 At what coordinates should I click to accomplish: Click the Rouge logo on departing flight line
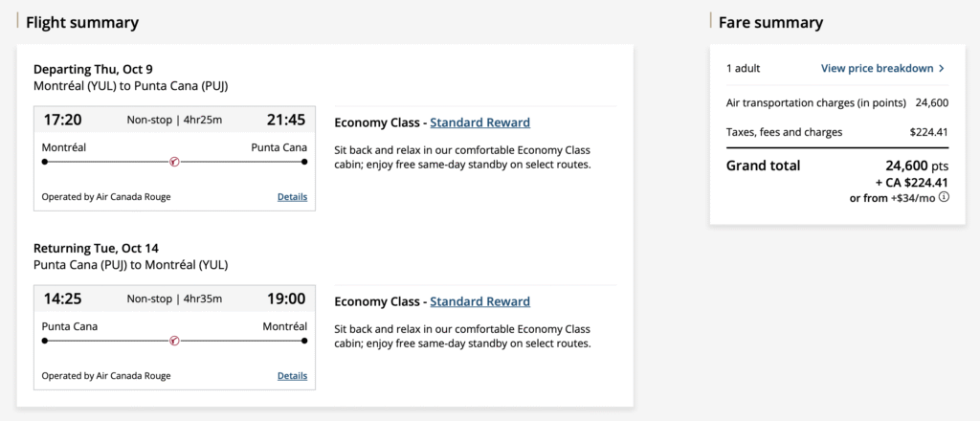[x=174, y=162]
